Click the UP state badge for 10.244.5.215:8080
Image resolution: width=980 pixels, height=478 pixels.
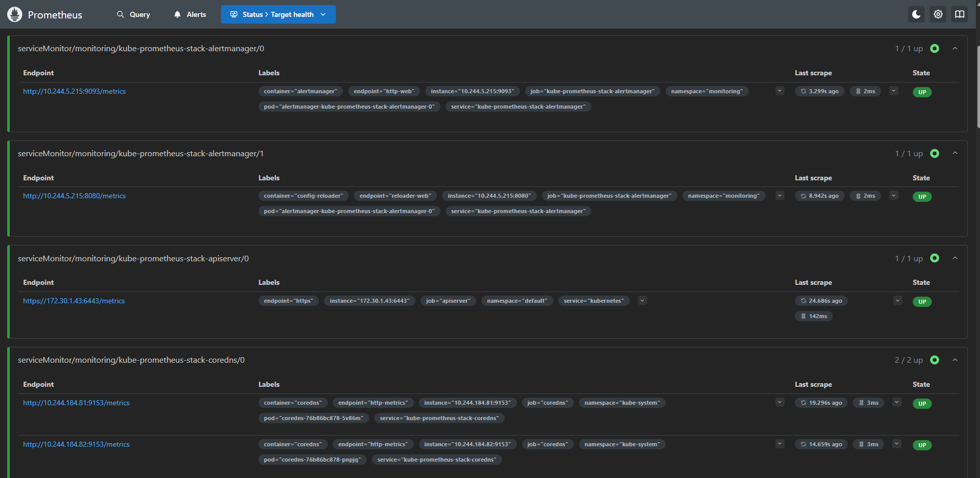click(922, 197)
